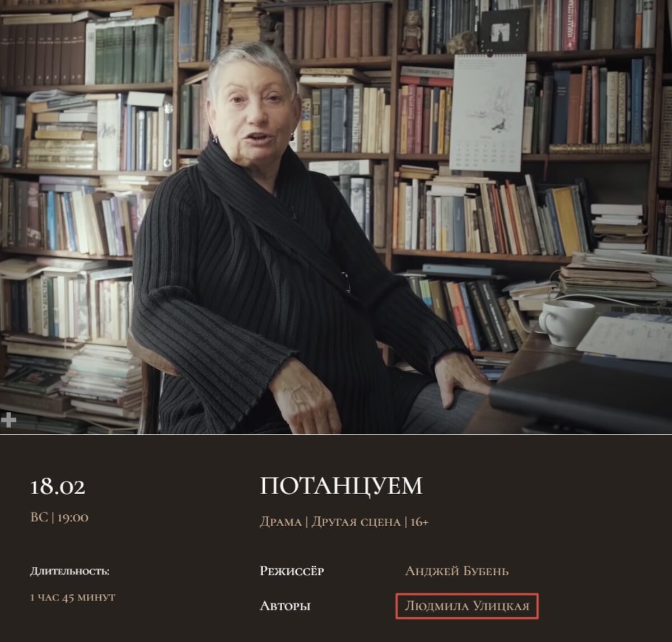Click the Длительность heading
672x642 pixels.
(x=70, y=571)
